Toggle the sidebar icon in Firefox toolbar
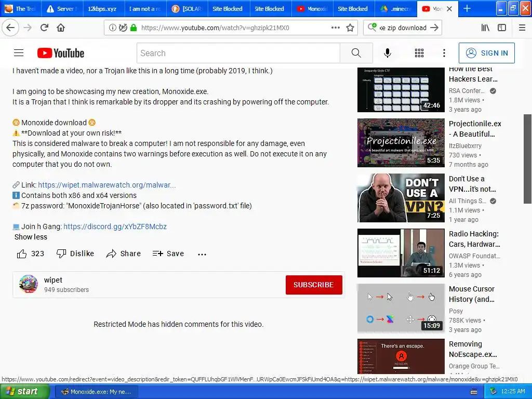This screenshot has height=399, width=532. tap(502, 28)
